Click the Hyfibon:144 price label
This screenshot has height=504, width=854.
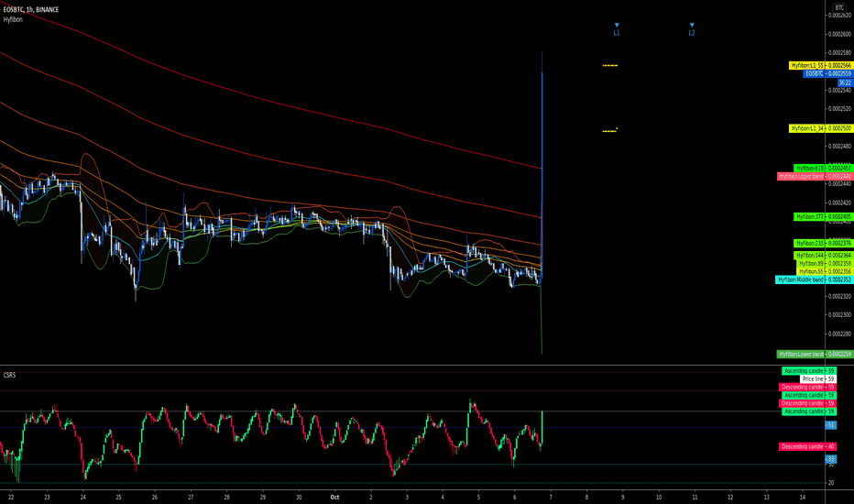click(x=823, y=256)
